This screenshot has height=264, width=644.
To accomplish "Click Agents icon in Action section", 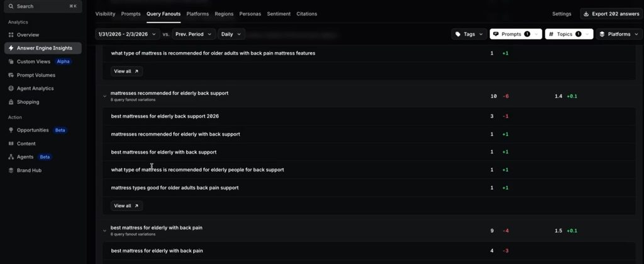I will 11,157.
